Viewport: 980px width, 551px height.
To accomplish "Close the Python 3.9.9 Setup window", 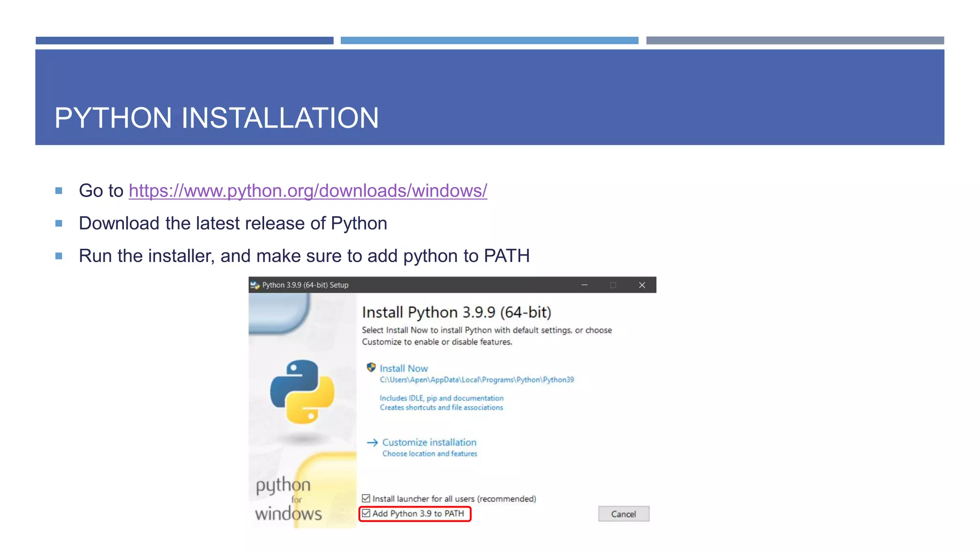I will (642, 285).
